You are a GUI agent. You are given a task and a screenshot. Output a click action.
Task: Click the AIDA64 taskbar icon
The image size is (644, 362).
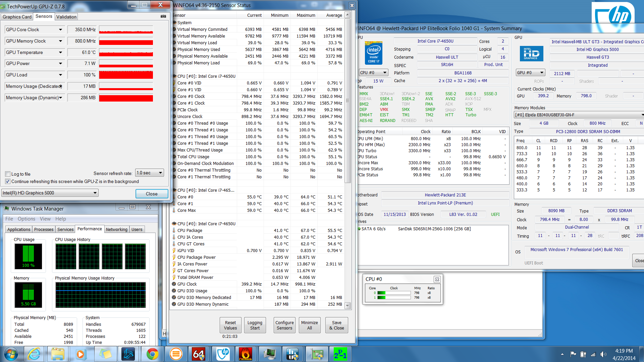coord(199,354)
